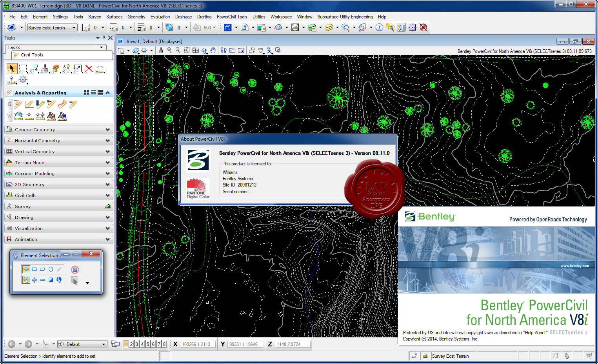The height and width of the screenshot is (364, 598).
Task: Toggle the Individual selection method in Element Selection
Action: tap(26, 269)
